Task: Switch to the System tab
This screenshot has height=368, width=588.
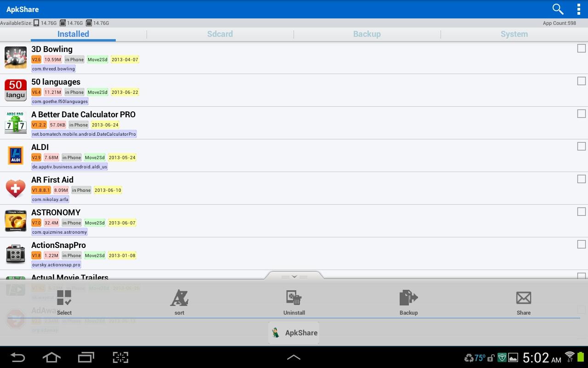Action: (514, 34)
